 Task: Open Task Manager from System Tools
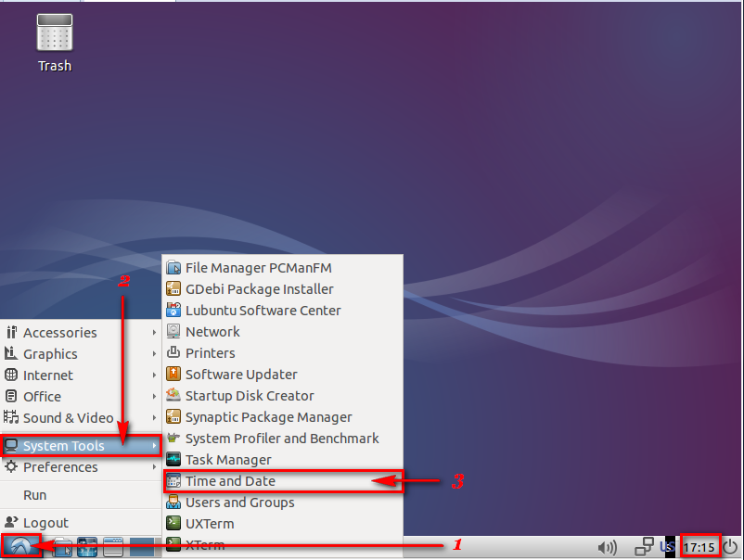point(283,460)
